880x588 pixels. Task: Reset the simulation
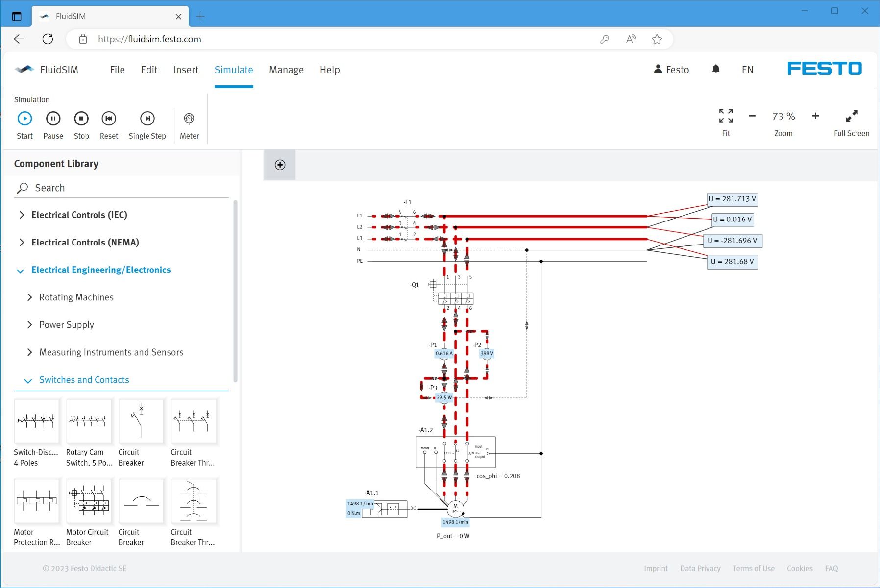pyautogui.click(x=109, y=125)
